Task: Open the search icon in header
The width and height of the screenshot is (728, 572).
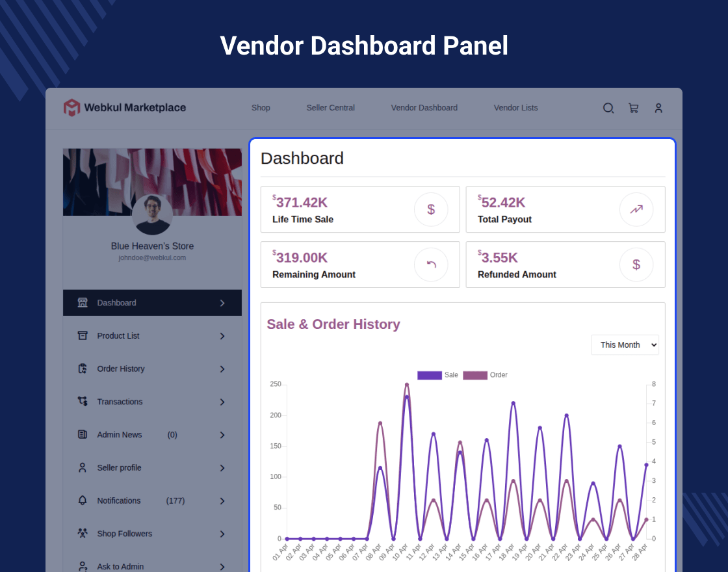Action: pos(608,108)
